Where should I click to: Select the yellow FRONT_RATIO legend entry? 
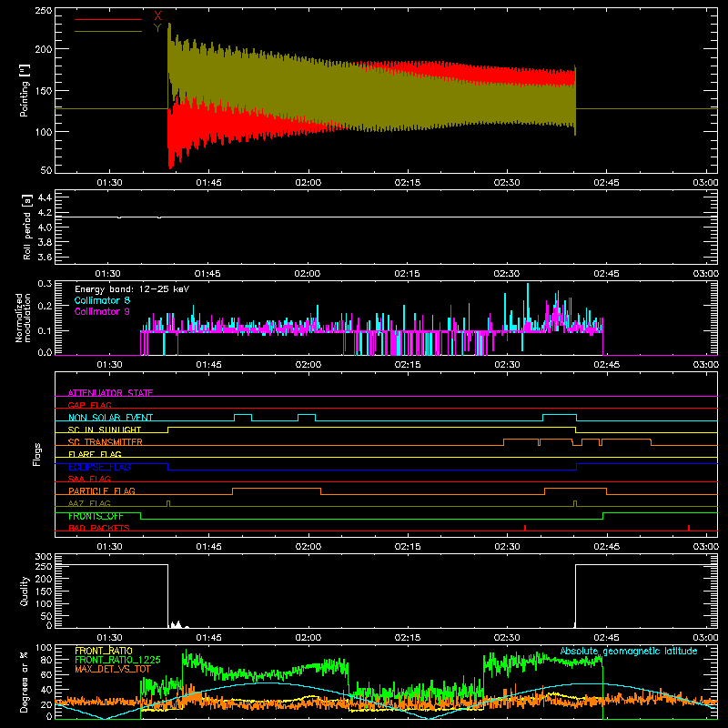tap(104, 651)
